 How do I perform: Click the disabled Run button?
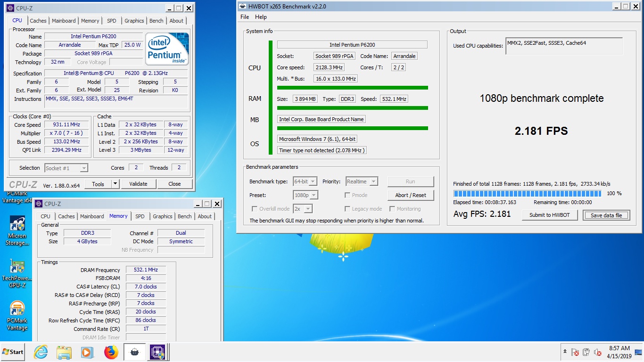411,181
